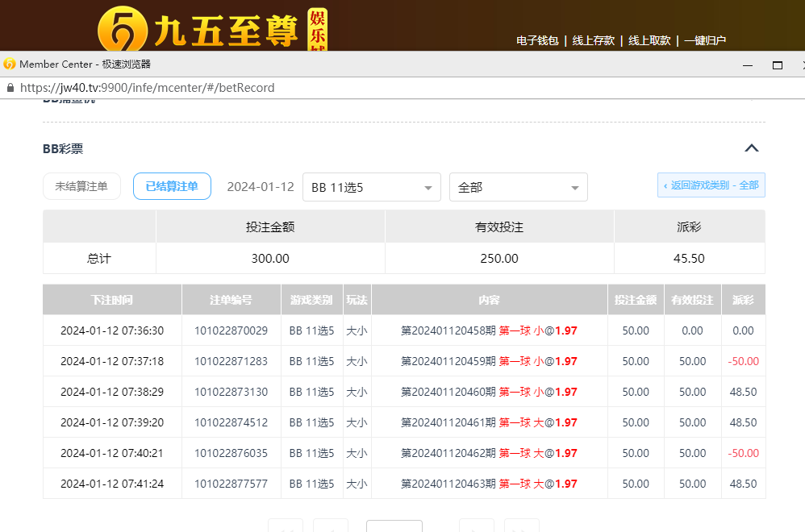The height and width of the screenshot is (532, 805).
Task: Open the 线上取款 link
Action: click(649, 40)
